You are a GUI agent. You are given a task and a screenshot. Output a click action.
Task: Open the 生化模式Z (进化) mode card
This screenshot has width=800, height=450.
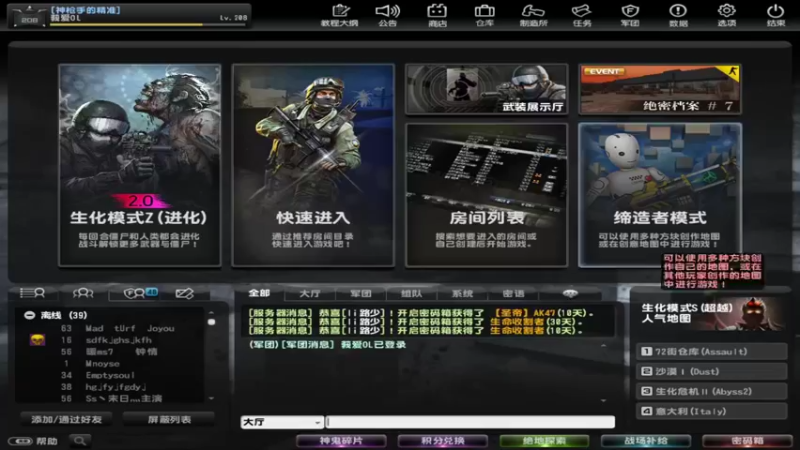click(140, 165)
